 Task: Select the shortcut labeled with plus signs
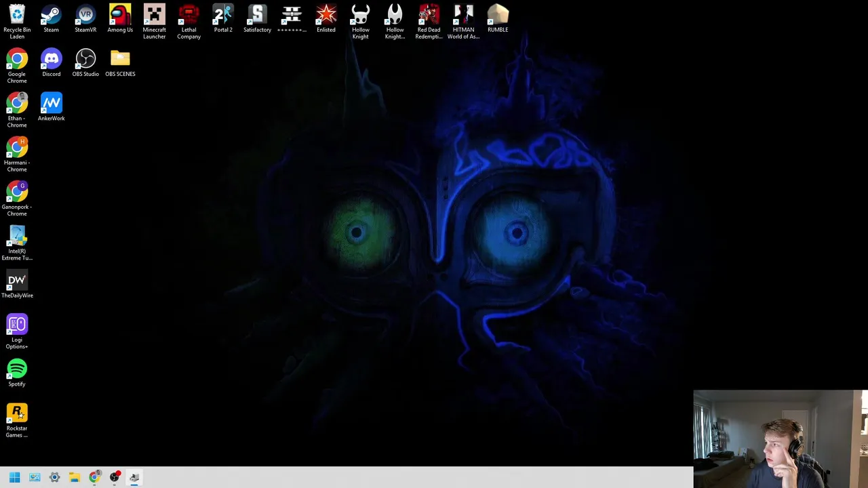tap(292, 19)
